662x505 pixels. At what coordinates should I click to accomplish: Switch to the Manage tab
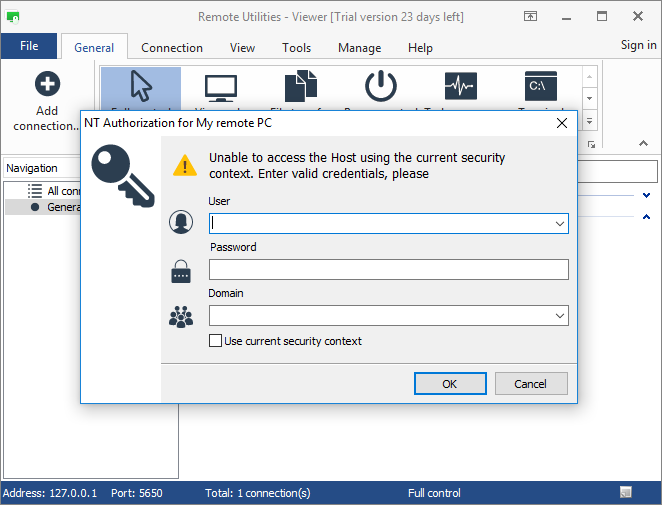pos(359,48)
